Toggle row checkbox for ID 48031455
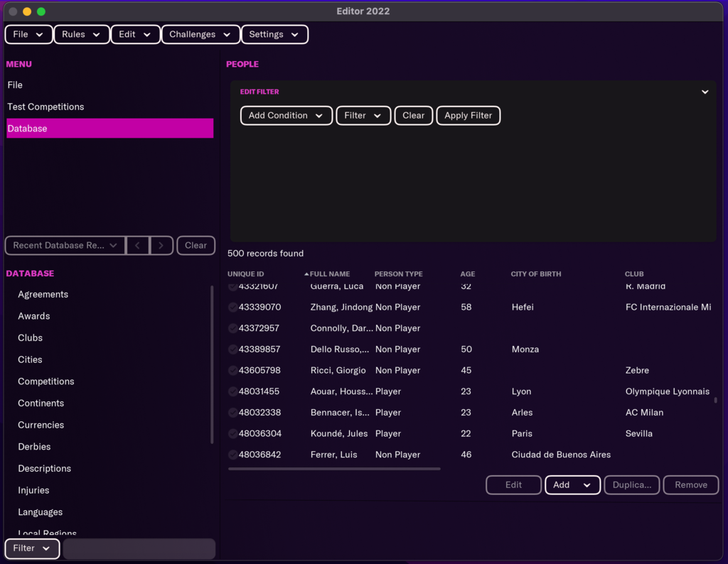This screenshot has height=564, width=728. click(x=232, y=391)
